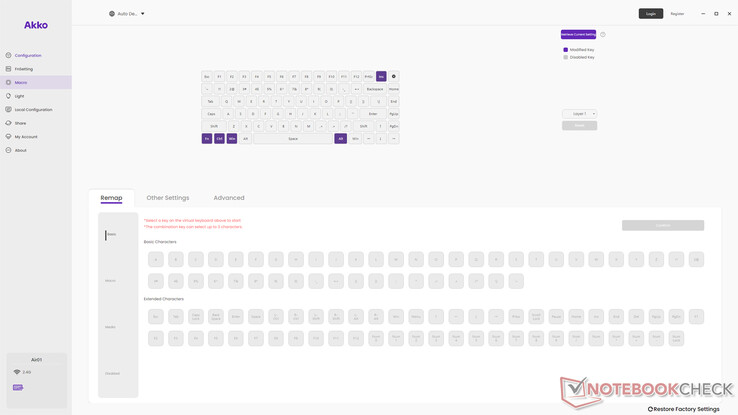Toggle the Disabled Key legend box
This screenshot has height=415, width=738.
[566, 57]
